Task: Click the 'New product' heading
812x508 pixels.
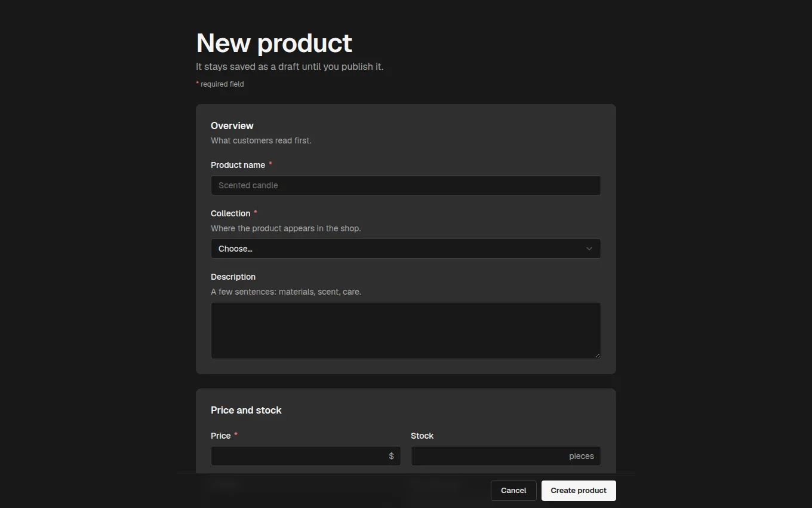Action: (274, 43)
